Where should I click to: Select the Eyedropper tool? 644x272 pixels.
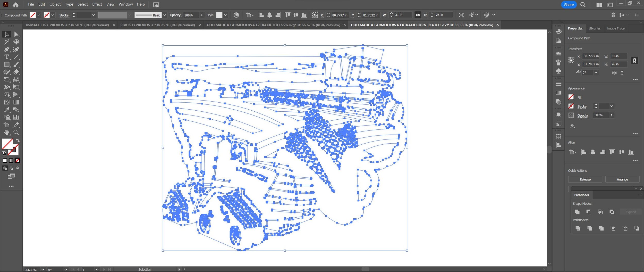point(7,110)
